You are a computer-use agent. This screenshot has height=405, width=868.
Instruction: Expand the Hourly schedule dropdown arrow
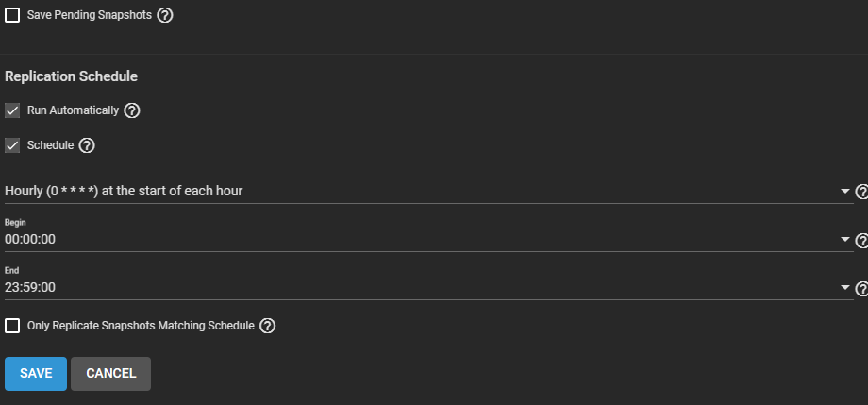click(845, 192)
